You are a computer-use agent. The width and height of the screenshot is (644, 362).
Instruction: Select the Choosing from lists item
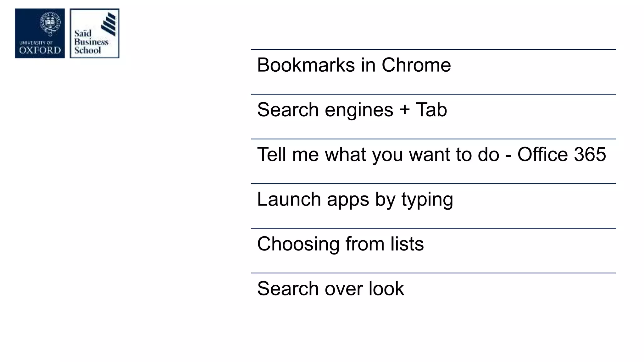click(x=340, y=244)
